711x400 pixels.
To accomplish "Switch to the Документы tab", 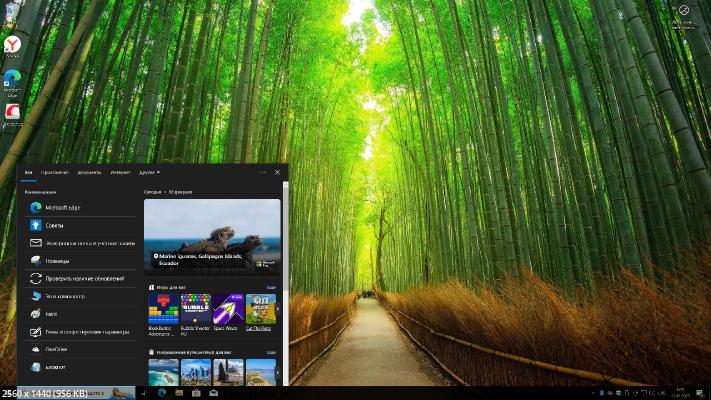I will pyautogui.click(x=89, y=172).
